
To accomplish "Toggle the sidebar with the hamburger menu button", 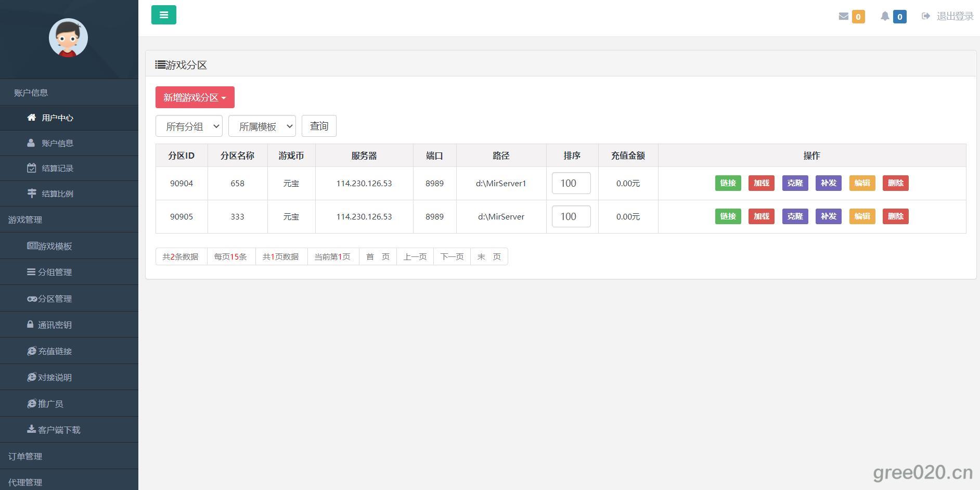I will pyautogui.click(x=163, y=15).
